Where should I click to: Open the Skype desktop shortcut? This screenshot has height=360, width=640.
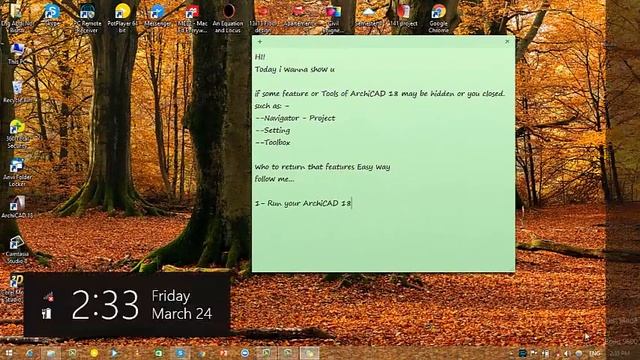[52, 15]
